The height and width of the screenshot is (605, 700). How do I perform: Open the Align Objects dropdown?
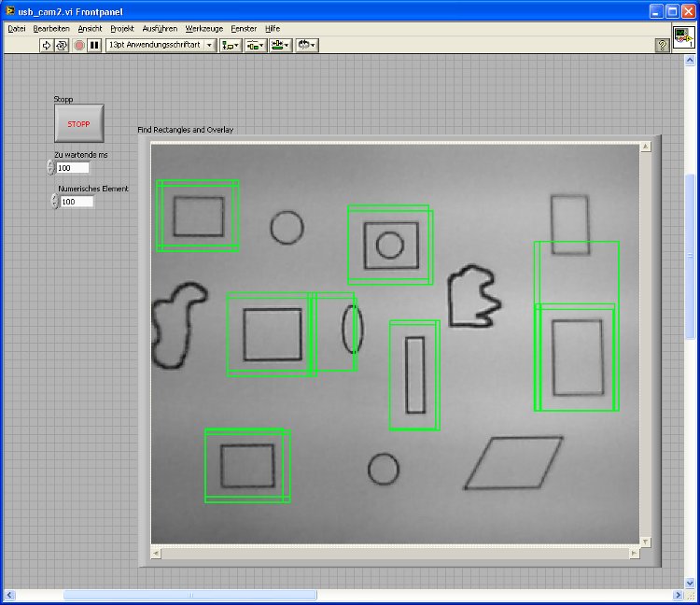point(231,45)
